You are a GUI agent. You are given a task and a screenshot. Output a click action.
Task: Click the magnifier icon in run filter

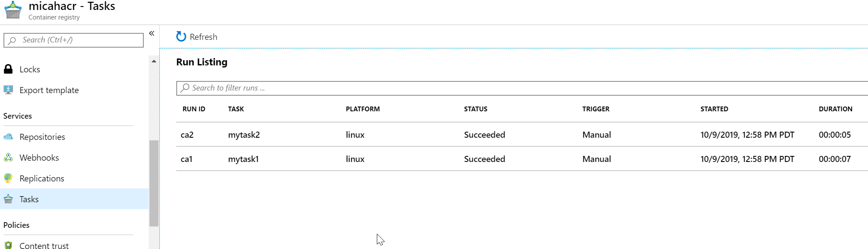pos(185,88)
